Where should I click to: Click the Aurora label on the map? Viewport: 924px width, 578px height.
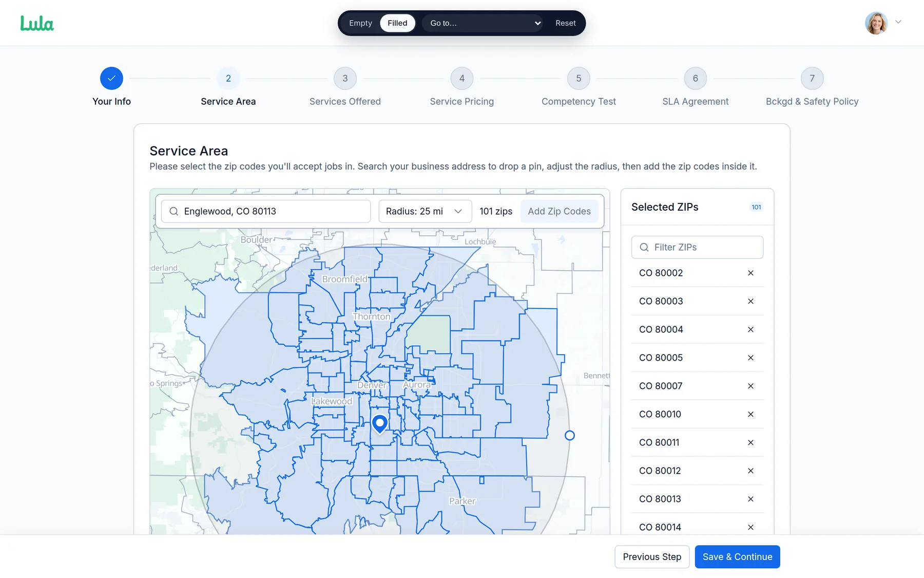417,384
